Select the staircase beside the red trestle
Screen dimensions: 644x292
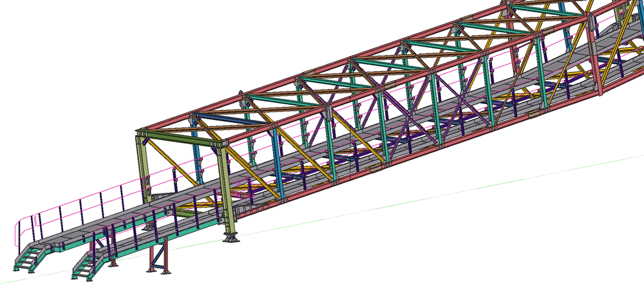(88, 266)
